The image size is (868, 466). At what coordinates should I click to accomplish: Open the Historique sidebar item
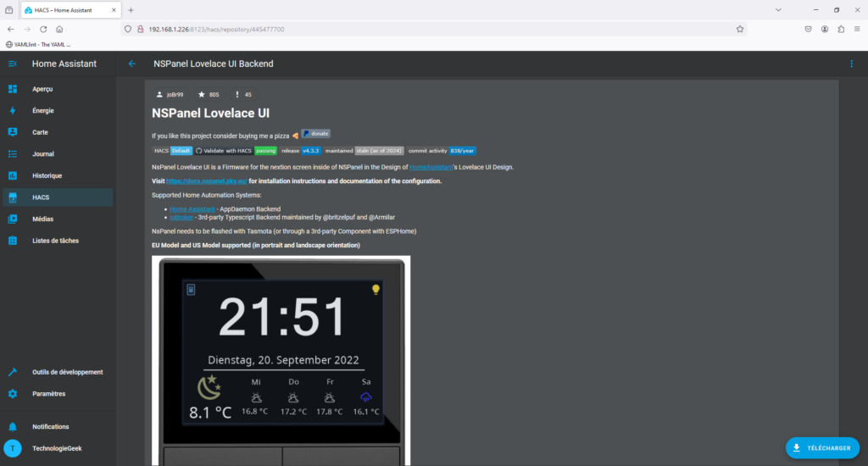click(58, 175)
